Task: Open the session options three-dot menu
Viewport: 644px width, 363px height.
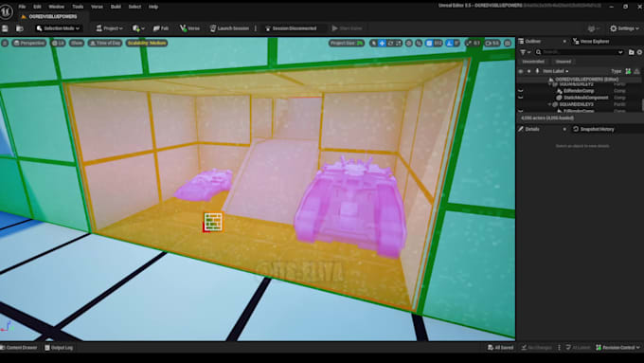Action: [256, 28]
